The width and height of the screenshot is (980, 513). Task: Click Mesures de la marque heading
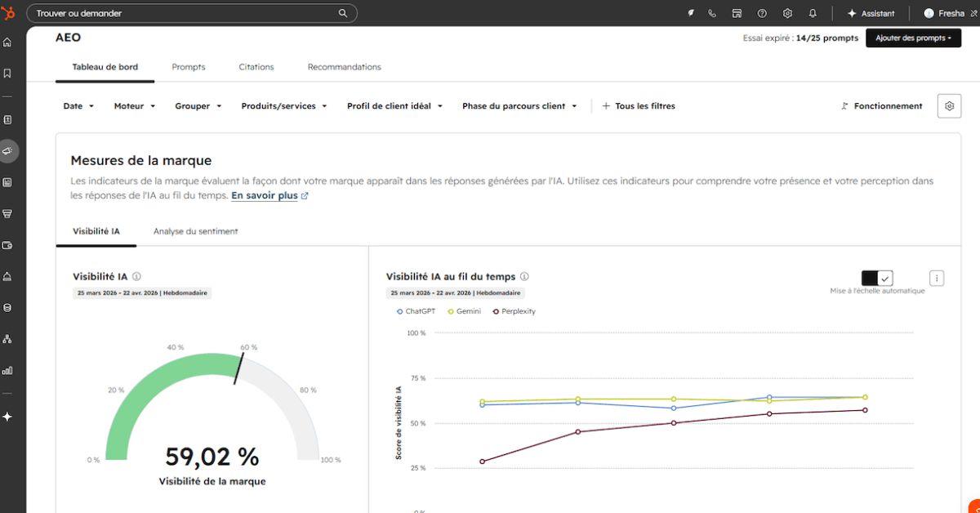coord(141,161)
